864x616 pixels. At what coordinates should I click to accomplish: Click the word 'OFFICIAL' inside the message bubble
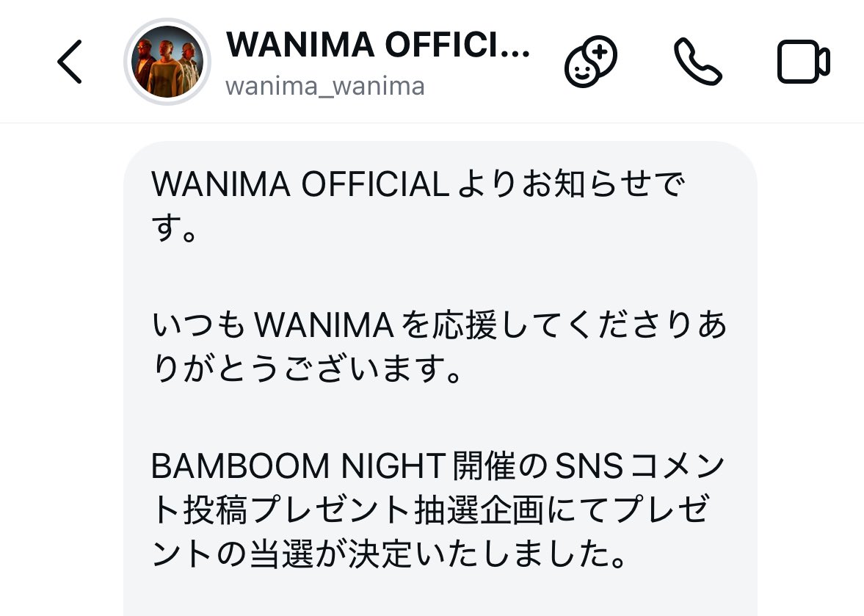coord(374,184)
